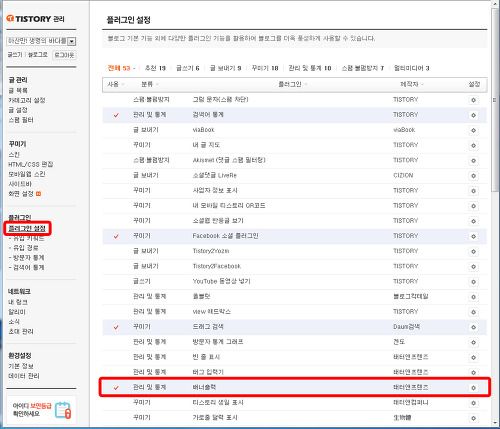Open the 블로그로 link in sidebar
The width and height of the screenshot is (500, 429).
tap(38, 55)
